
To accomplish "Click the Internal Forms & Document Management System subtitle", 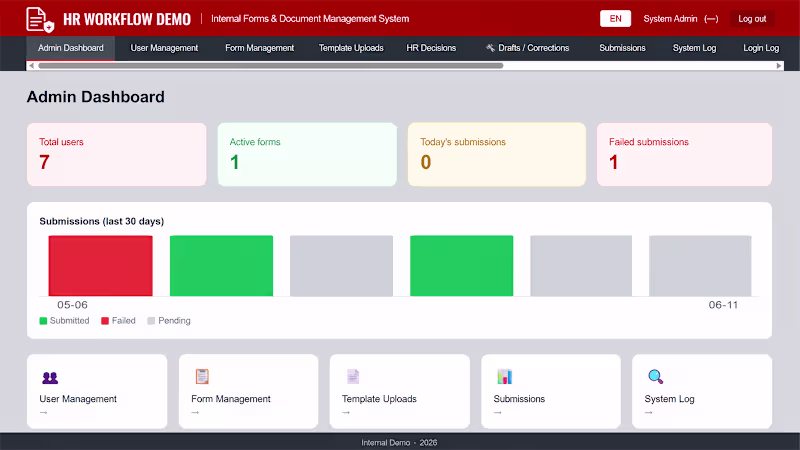I will 310,19.
